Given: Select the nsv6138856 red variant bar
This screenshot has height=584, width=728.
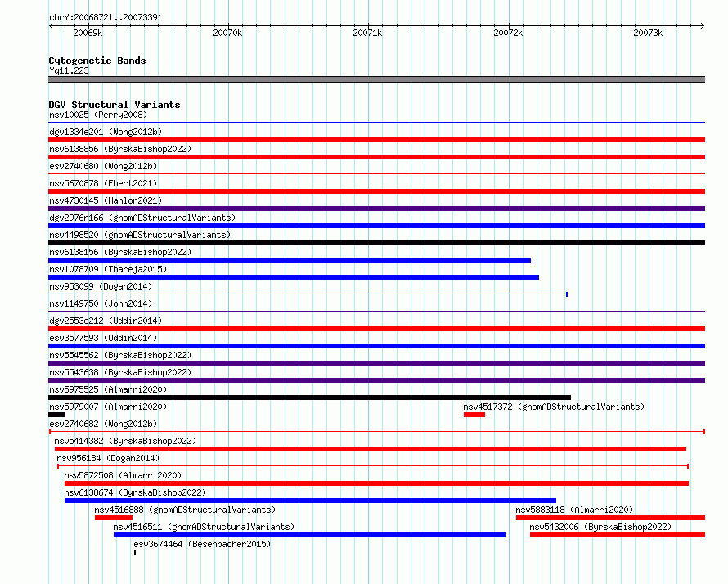Looking at the screenshot, I should (x=376, y=157).
